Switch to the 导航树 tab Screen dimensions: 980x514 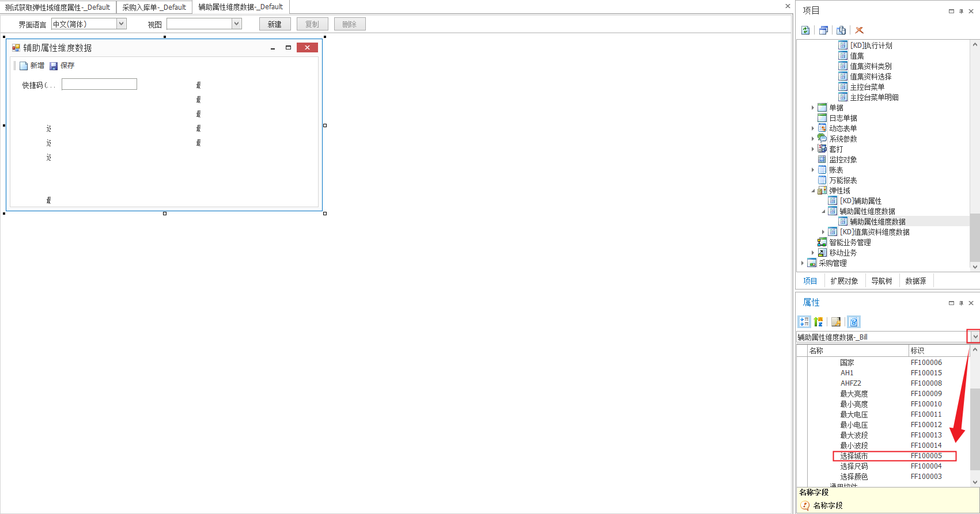point(881,281)
